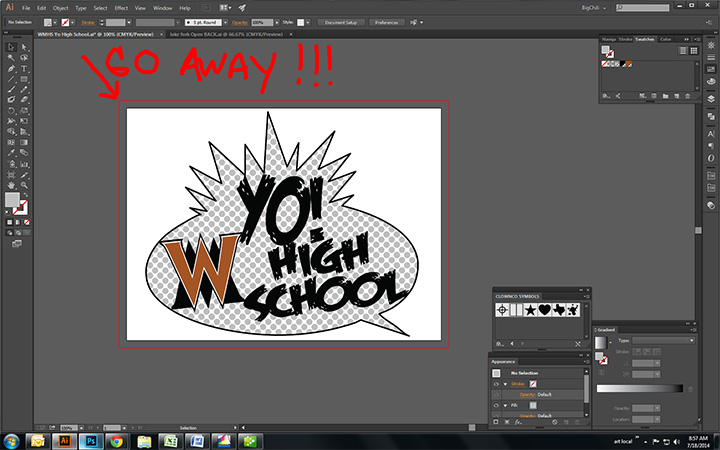Select the Column Graph tool
720x450 pixels.
(x=24, y=164)
